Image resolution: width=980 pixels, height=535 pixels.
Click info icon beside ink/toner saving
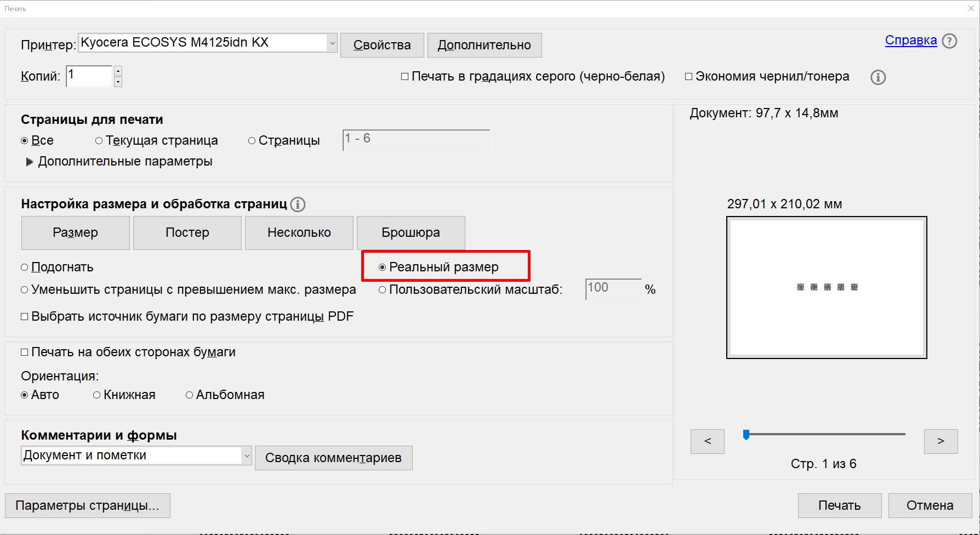pyautogui.click(x=878, y=77)
